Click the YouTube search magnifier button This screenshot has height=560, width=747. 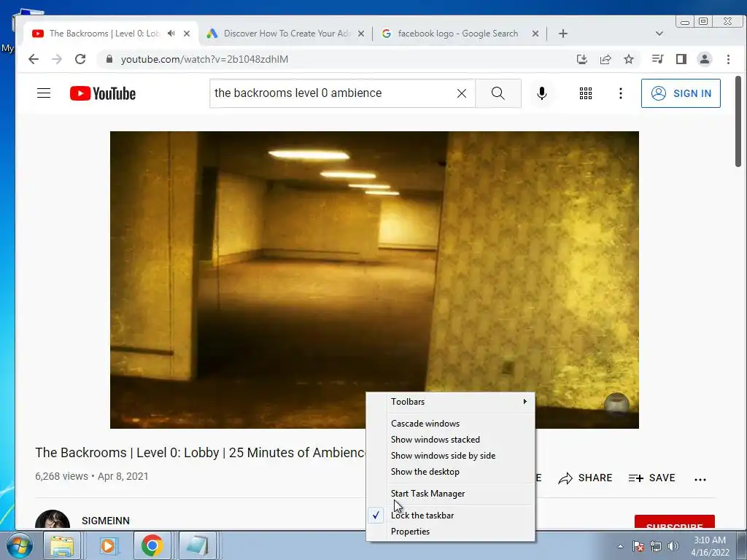click(x=498, y=93)
